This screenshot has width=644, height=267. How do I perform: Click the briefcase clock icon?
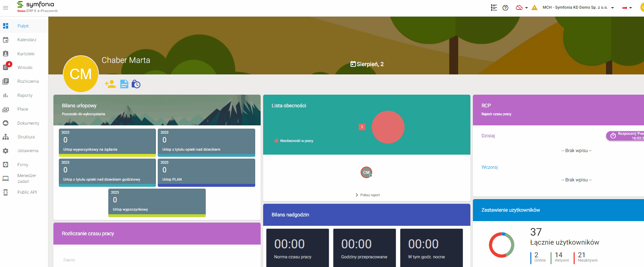pyautogui.click(x=136, y=84)
